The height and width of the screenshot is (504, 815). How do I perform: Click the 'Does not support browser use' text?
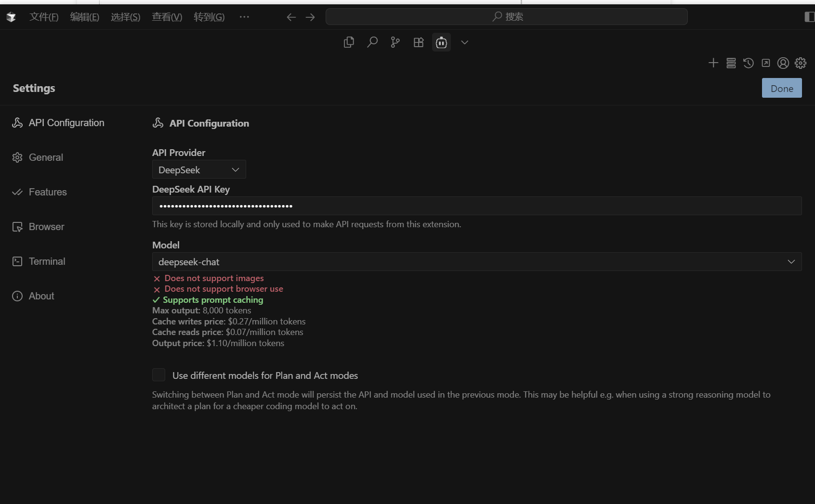223,289
